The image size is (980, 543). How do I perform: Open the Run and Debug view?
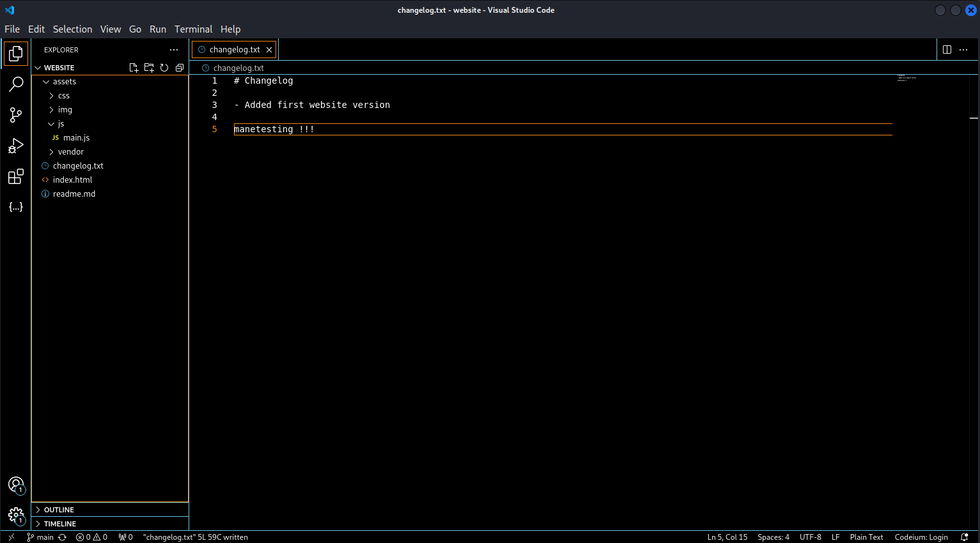click(x=16, y=146)
